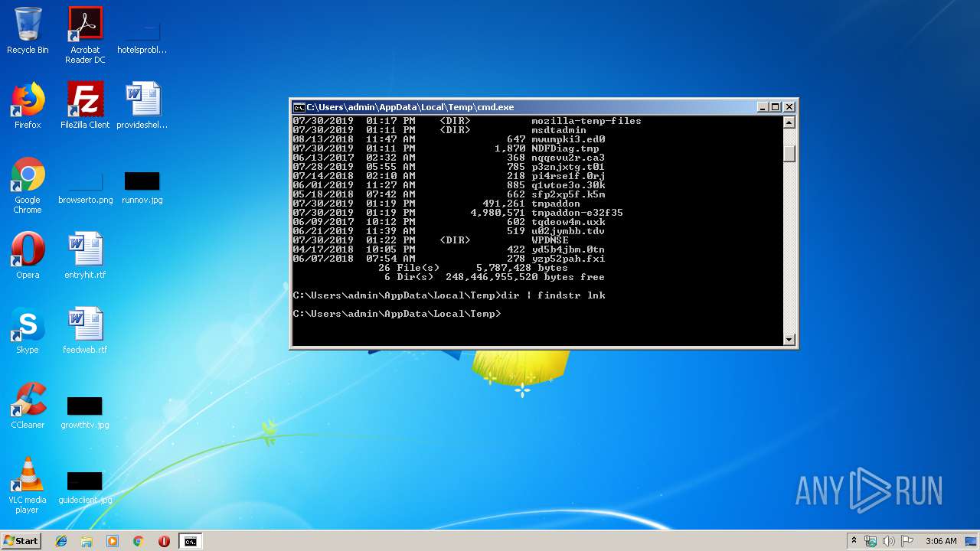This screenshot has height=551, width=980.
Task: Click cmd scrollbar down arrow
Action: pos(789,339)
